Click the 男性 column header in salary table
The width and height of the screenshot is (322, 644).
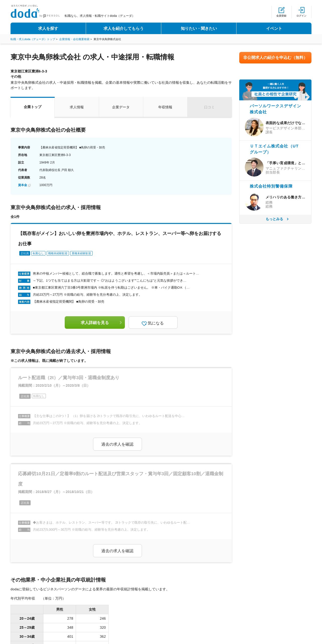[x=60, y=609]
